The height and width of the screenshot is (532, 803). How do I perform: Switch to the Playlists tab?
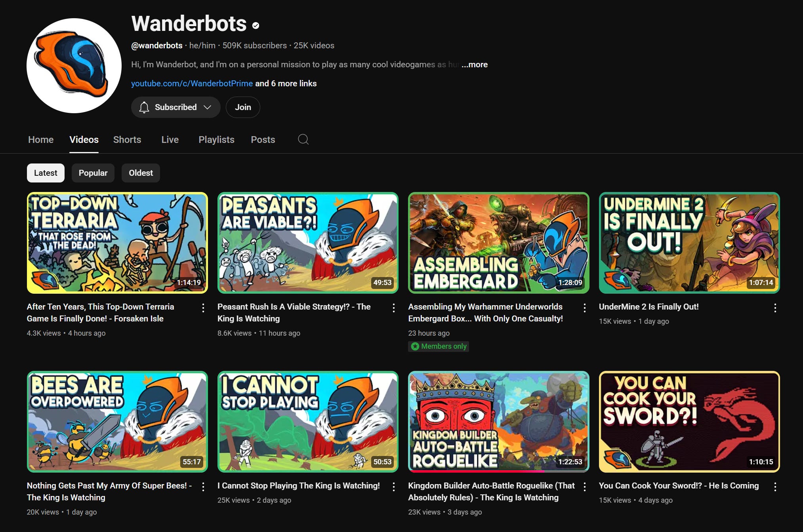point(216,140)
